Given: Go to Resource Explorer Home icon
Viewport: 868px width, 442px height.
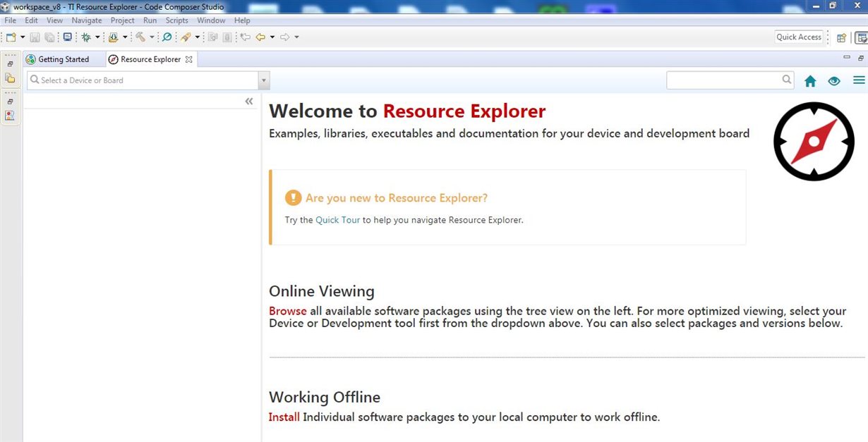Looking at the screenshot, I should (x=810, y=81).
